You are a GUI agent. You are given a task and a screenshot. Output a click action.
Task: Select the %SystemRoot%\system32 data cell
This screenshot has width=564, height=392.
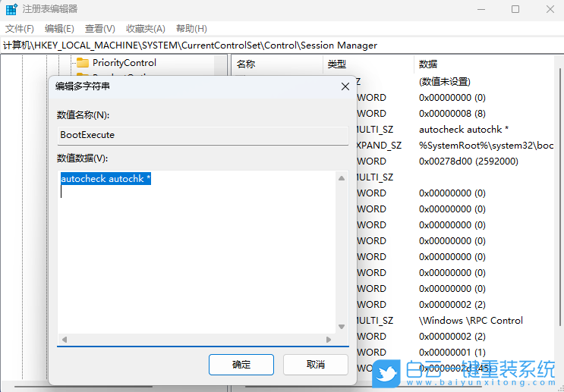[487, 145]
